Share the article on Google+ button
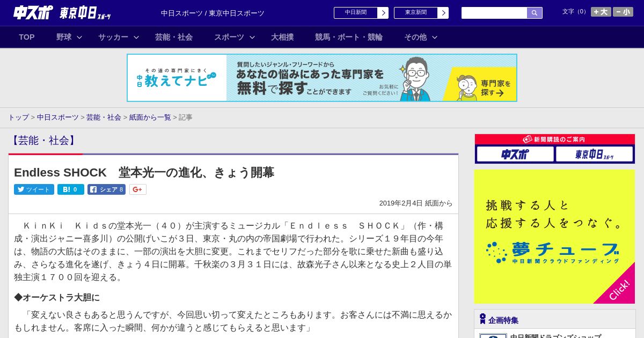This screenshot has height=338, width=644. (138, 189)
